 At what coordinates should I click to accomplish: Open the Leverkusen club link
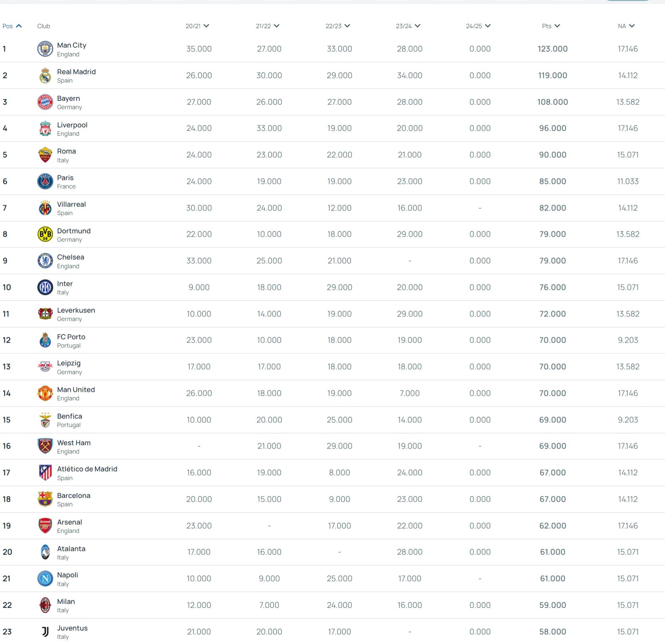pos(76,310)
